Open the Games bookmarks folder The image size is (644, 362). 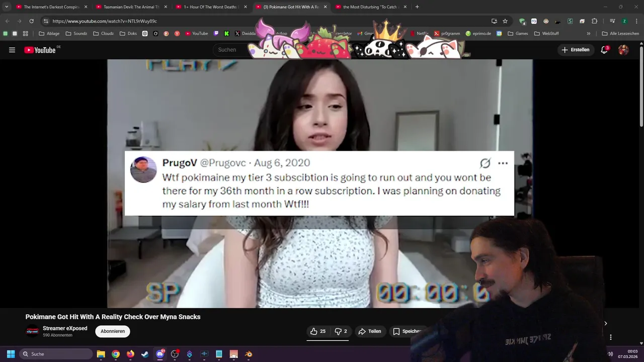[x=518, y=34]
